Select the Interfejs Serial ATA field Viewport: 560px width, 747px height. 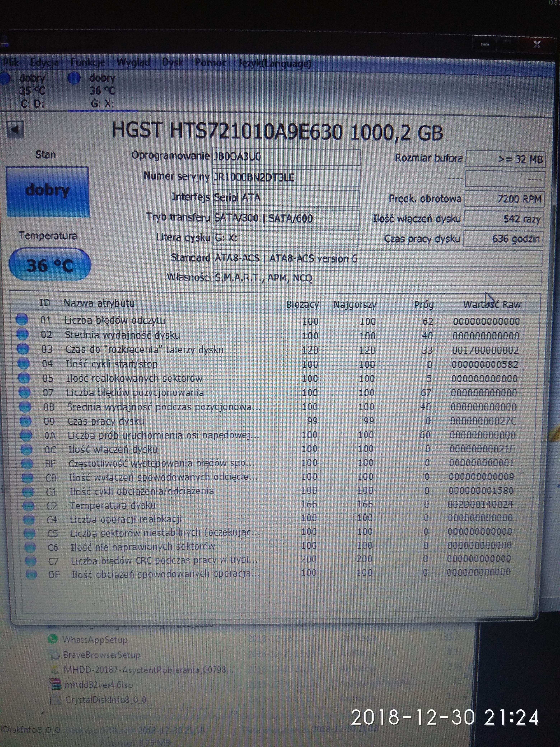pos(286,198)
